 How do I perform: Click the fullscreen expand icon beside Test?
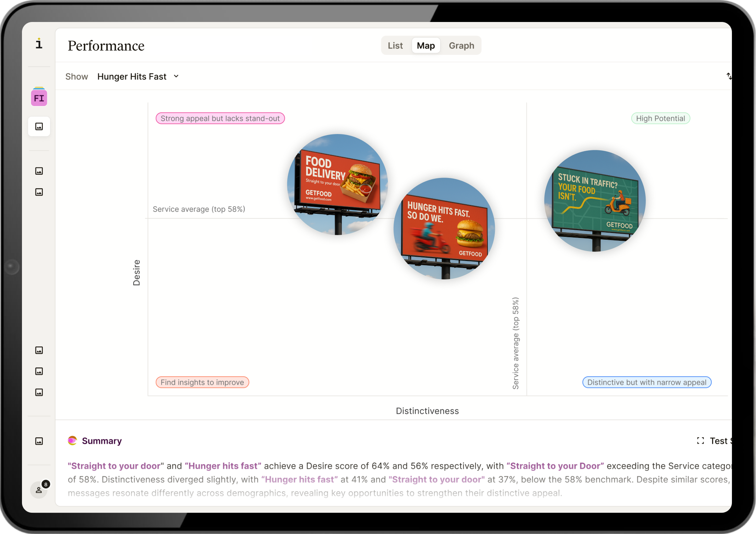700,441
